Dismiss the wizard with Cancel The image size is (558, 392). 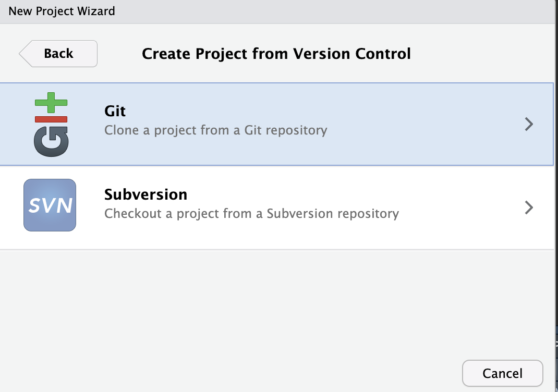[503, 373]
